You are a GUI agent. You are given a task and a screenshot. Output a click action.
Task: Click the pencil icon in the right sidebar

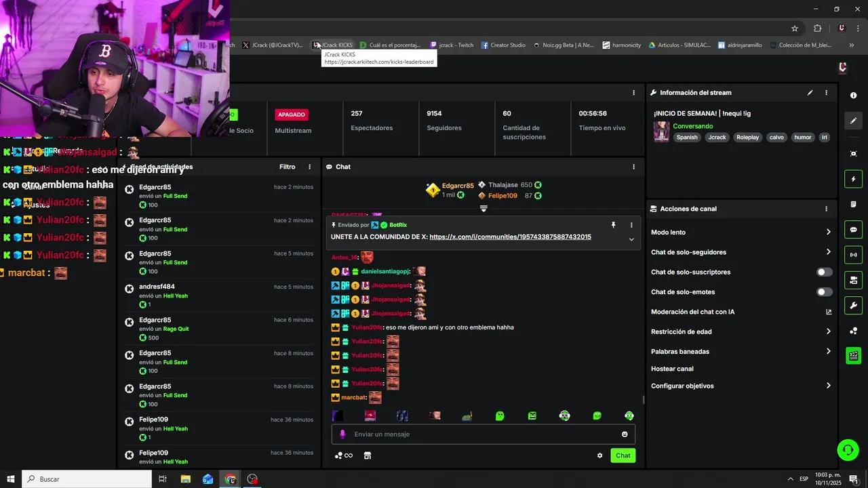(x=853, y=121)
